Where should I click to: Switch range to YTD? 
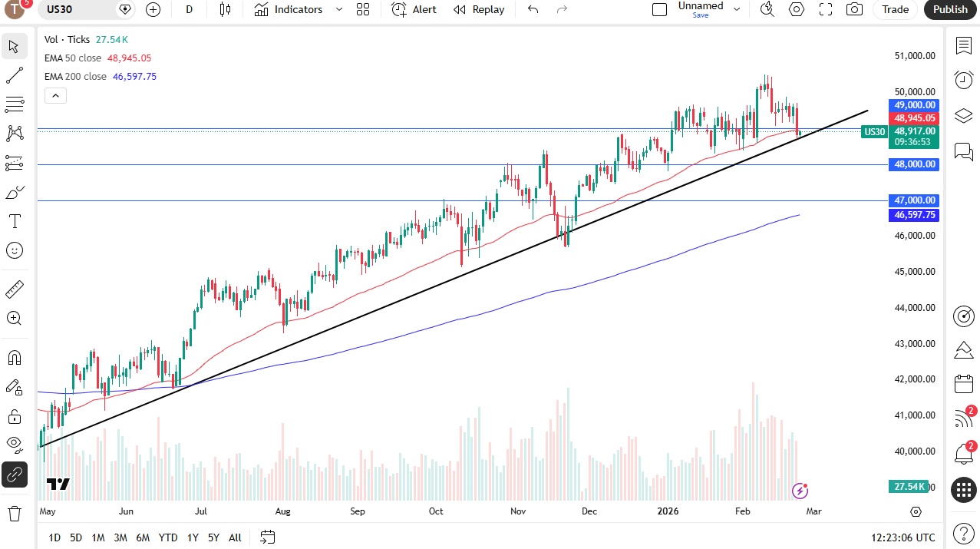coord(168,537)
